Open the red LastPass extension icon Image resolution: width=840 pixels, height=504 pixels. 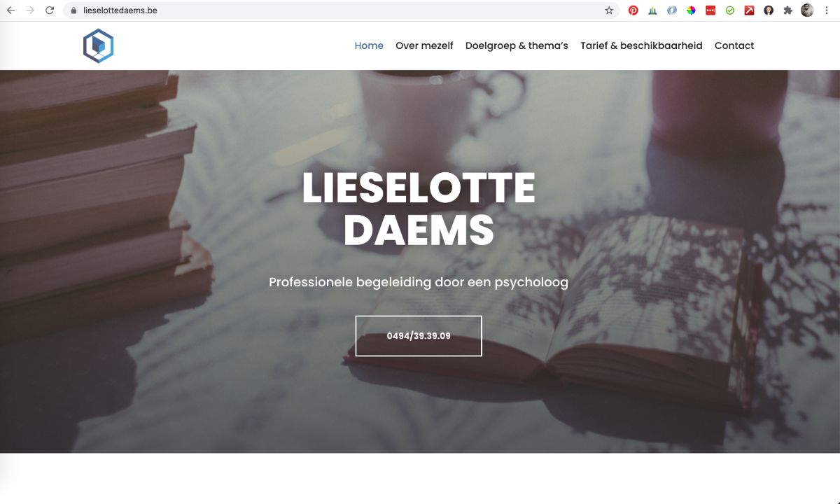pyautogui.click(x=710, y=10)
